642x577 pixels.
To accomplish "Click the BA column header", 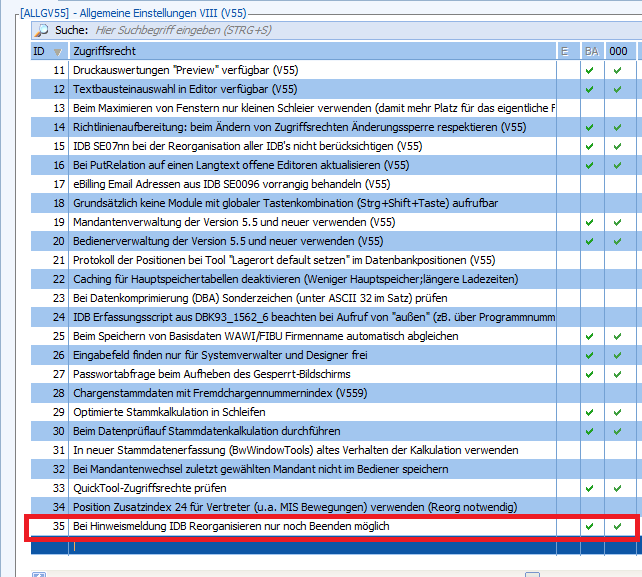I will [591, 51].
